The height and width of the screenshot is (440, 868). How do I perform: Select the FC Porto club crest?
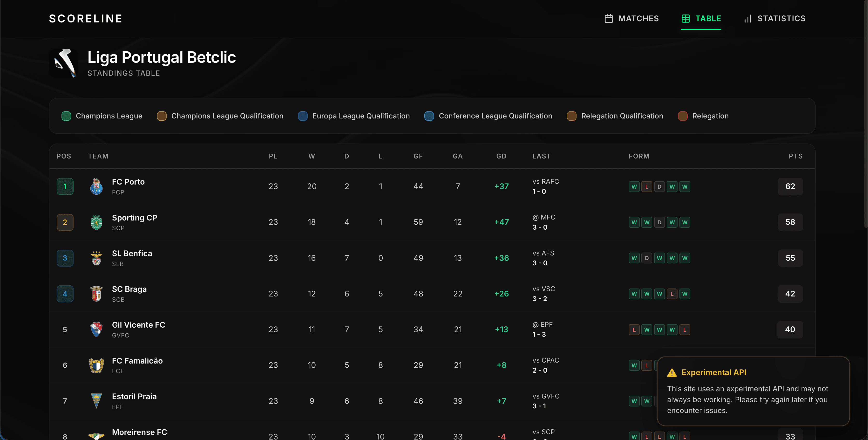click(x=96, y=186)
